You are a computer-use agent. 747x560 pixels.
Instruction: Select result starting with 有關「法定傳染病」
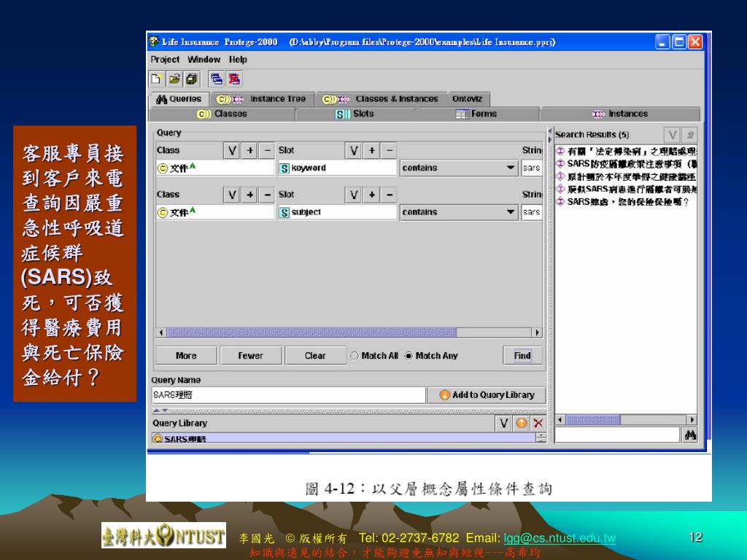pyautogui.click(x=626, y=152)
